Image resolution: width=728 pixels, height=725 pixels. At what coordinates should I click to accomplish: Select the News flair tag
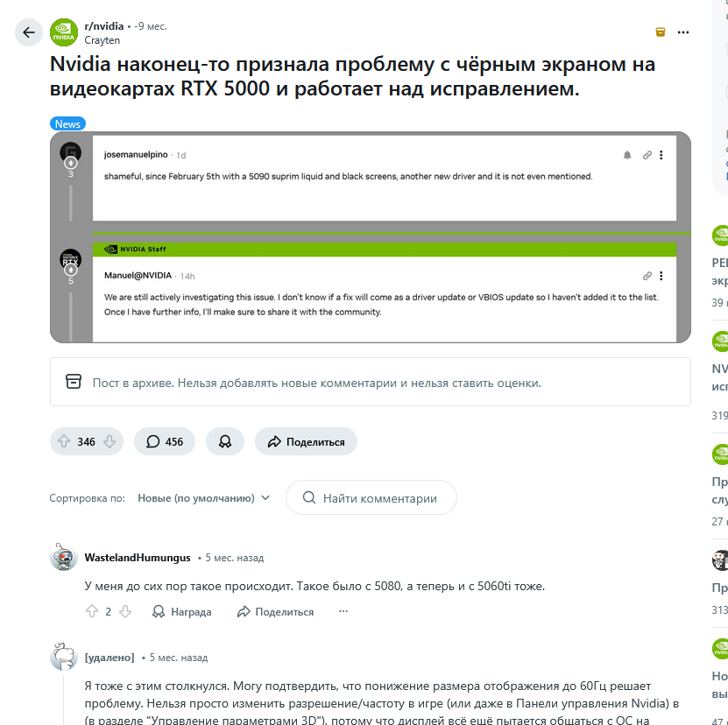click(67, 124)
